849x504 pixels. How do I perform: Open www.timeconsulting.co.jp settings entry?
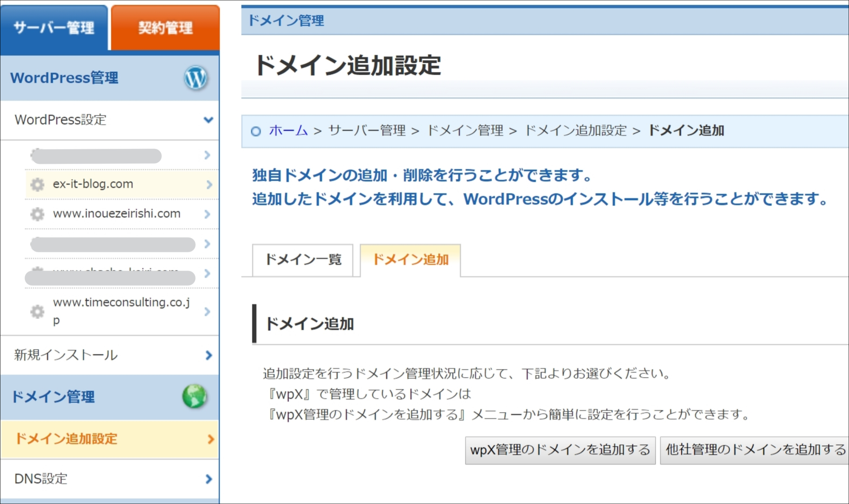122,312
